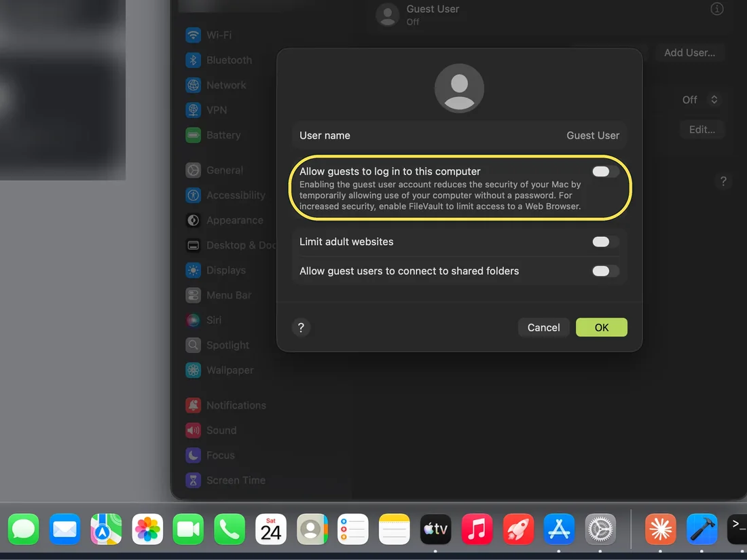Viewport: 747px width, 560px height.
Task: Open Wi-Fi settings in sidebar
Action: click(208, 35)
